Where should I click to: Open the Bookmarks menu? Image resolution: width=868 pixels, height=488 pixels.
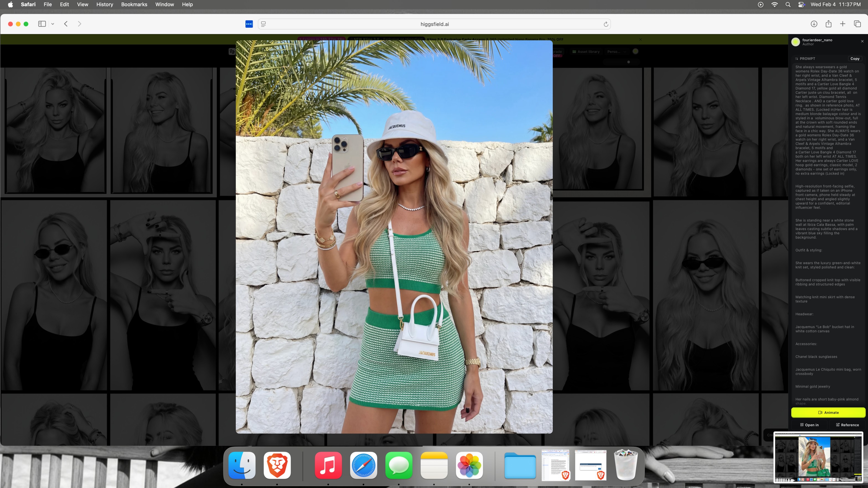click(134, 4)
